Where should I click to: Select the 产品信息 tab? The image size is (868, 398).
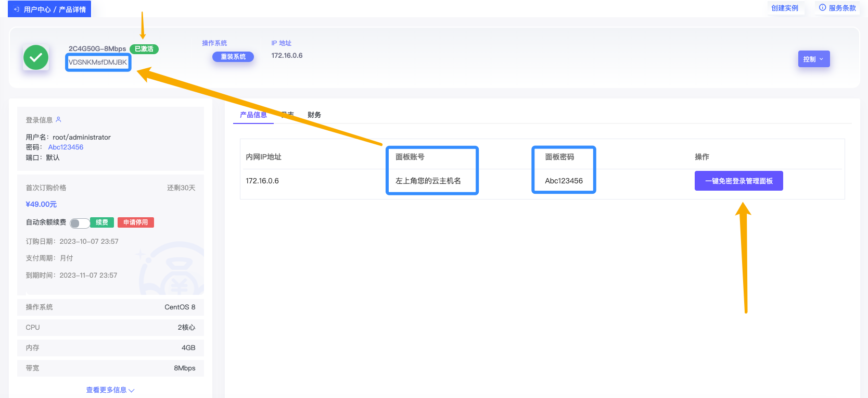point(253,115)
